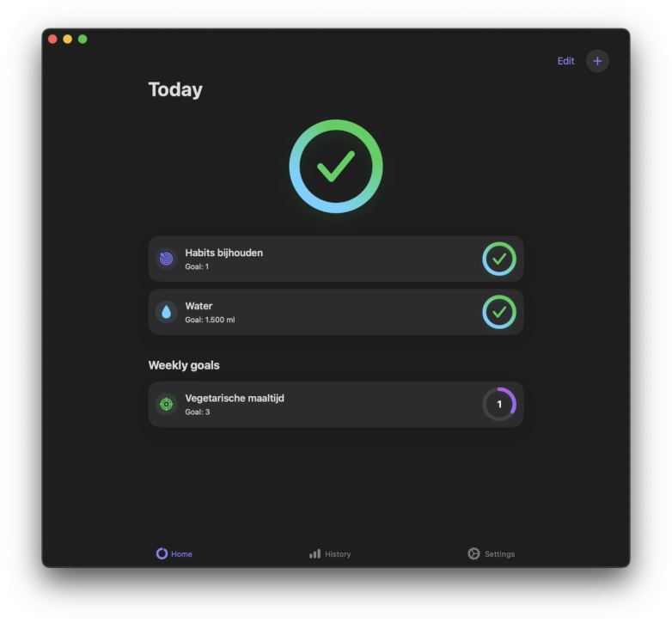Click the Habits bijhouden radar icon
The width and height of the screenshot is (672, 623).
167,259
